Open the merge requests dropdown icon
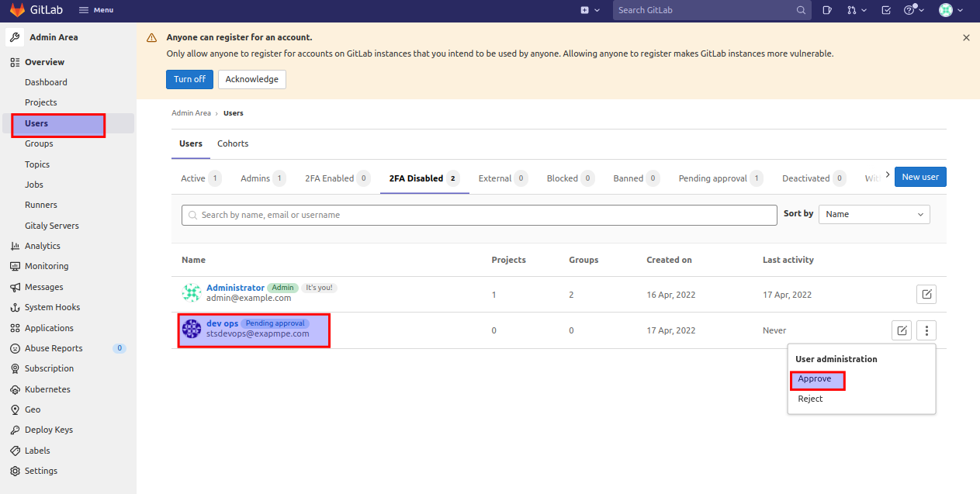980x494 pixels. 857,10
